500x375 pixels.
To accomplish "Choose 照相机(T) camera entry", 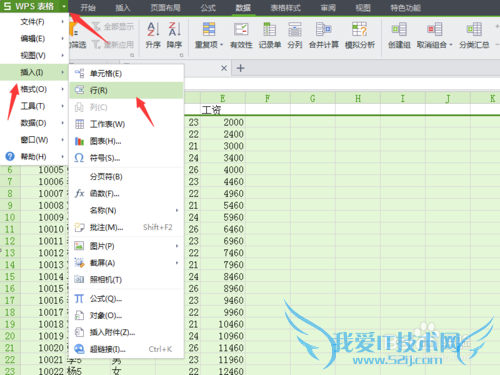I will pos(127,279).
